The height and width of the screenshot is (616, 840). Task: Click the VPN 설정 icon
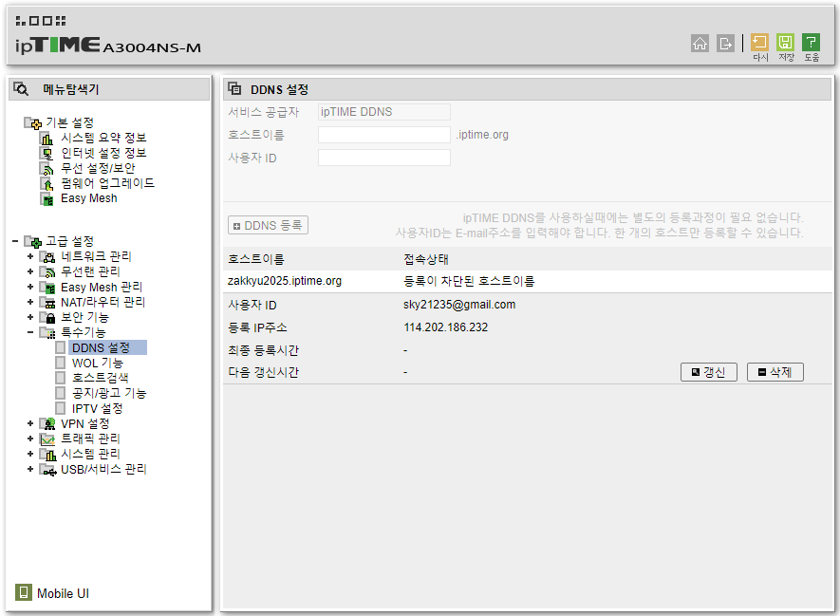tap(47, 424)
